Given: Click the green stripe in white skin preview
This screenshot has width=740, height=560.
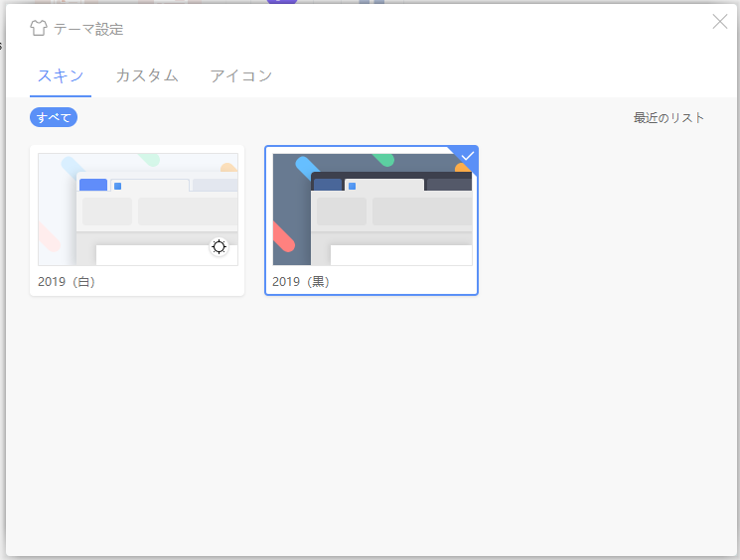Looking at the screenshot, I should tap(150, 159).
